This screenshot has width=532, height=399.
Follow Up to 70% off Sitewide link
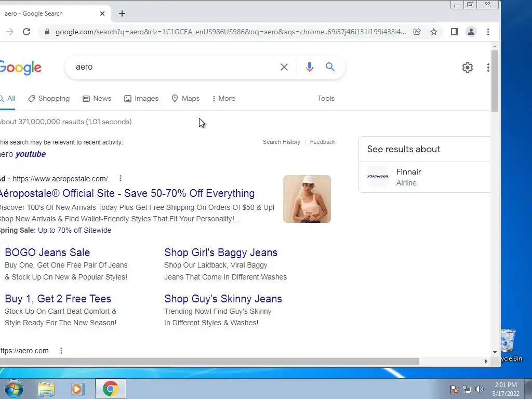75,230
